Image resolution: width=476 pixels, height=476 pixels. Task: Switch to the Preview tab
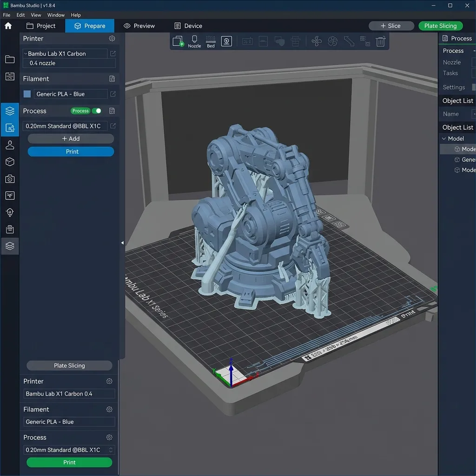pos(139,26)
